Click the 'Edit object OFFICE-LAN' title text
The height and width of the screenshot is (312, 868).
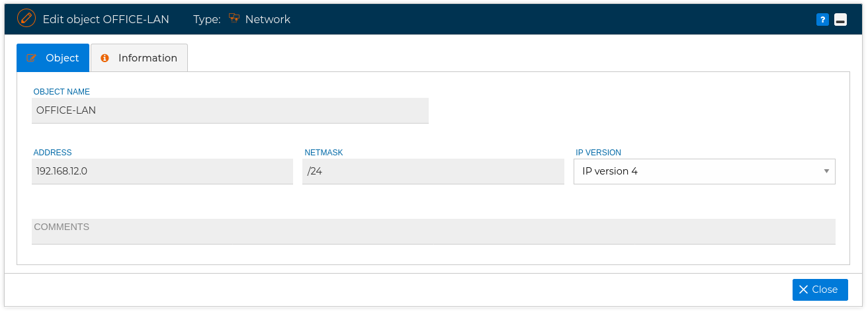[x=106, y=19]
